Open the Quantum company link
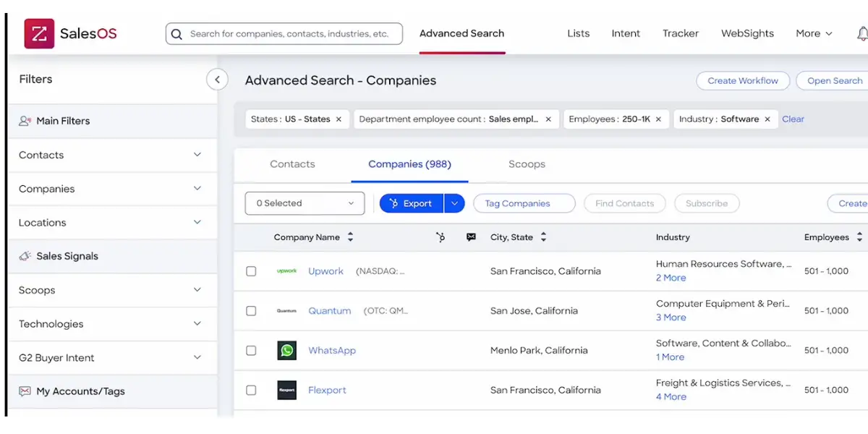The image size is (868, 434). click(x=330, y=311)
